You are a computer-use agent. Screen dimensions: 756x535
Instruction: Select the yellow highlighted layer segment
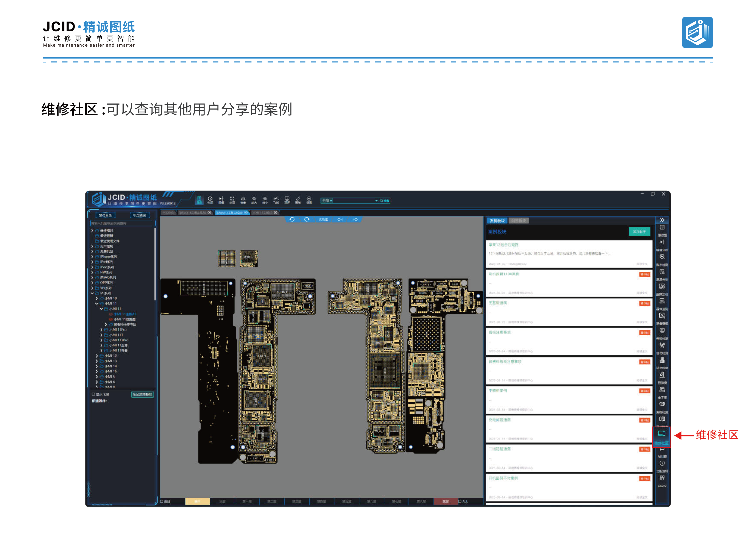click(x=197, y=502)
